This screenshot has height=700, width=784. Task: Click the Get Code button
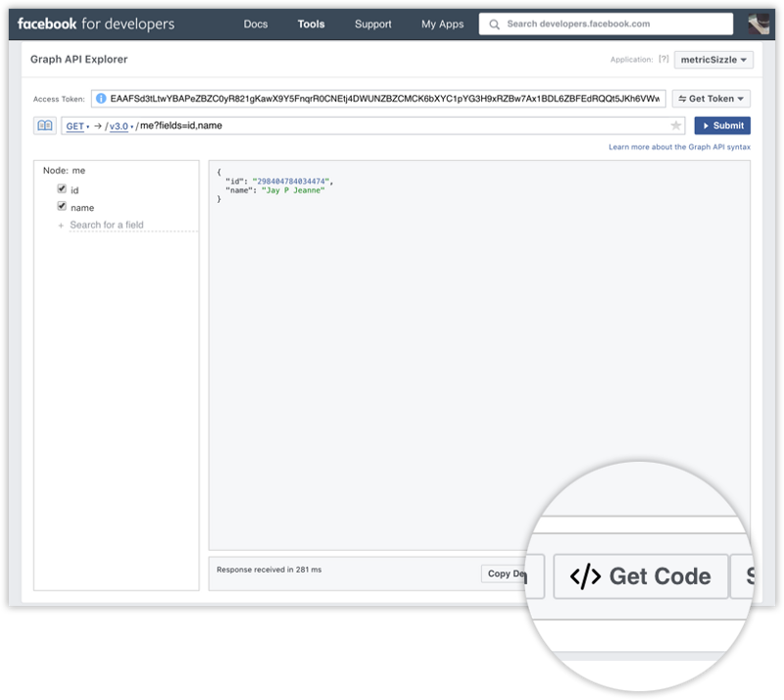(641, 575)
